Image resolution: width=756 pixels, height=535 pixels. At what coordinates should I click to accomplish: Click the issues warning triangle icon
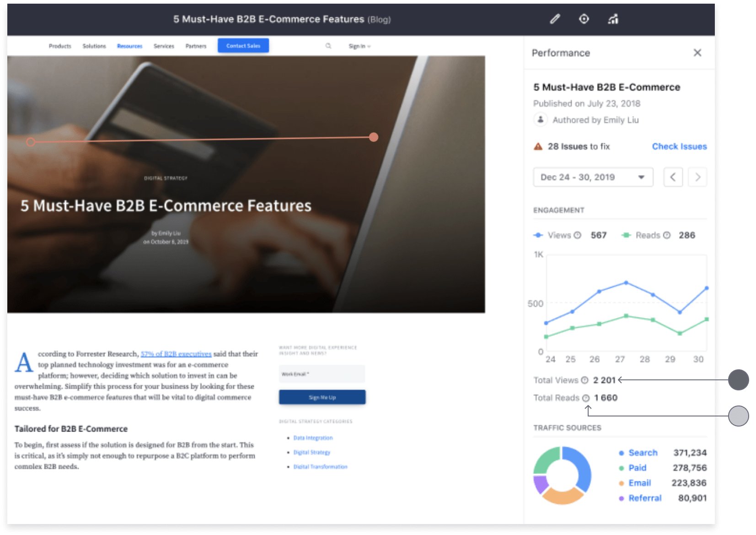[538, 146]
